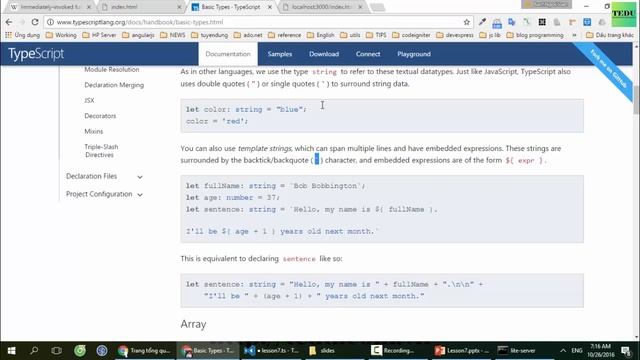Image resolution: width=640 pixels, height=360 pixels.
Task: Open the Google Translate extension icon
Action: pyautogui.click(x=511, y=22)
